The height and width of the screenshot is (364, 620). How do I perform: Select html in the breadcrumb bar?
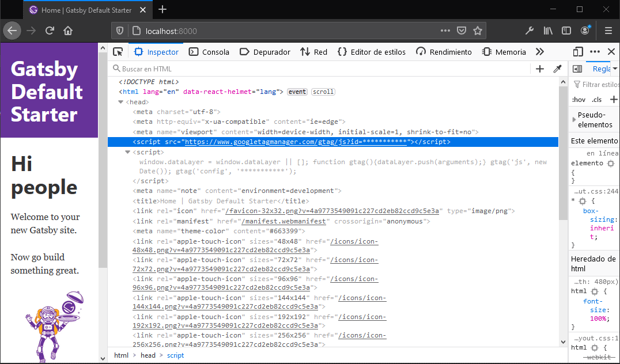(x=121, y=355)
